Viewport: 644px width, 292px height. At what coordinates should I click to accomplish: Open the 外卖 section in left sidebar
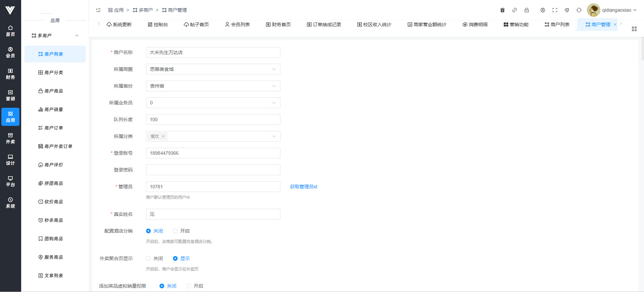[10, 138]
